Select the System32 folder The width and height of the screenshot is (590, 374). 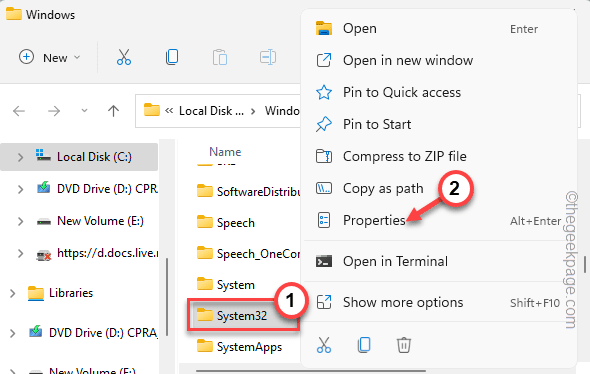click(x=243, y=315)
